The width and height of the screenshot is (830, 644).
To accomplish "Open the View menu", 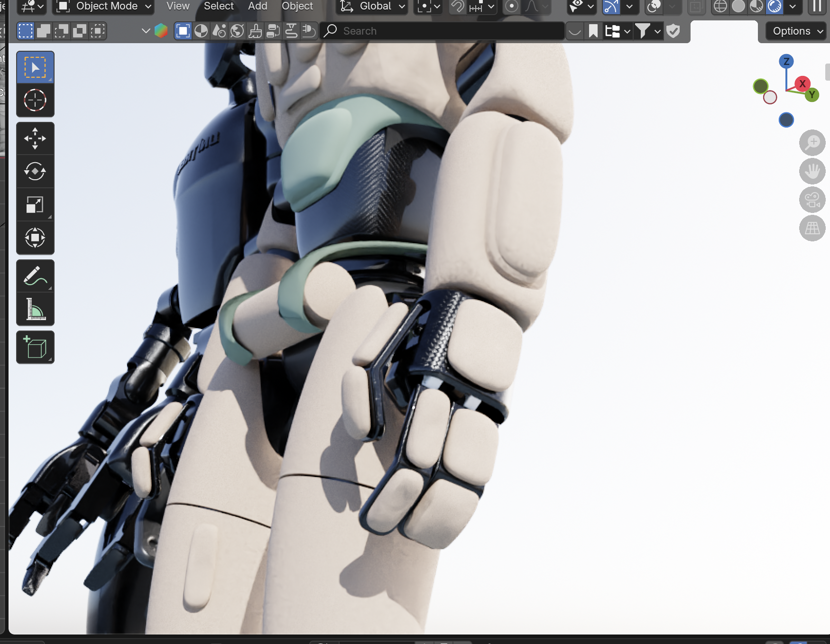I will coord(178,7).
